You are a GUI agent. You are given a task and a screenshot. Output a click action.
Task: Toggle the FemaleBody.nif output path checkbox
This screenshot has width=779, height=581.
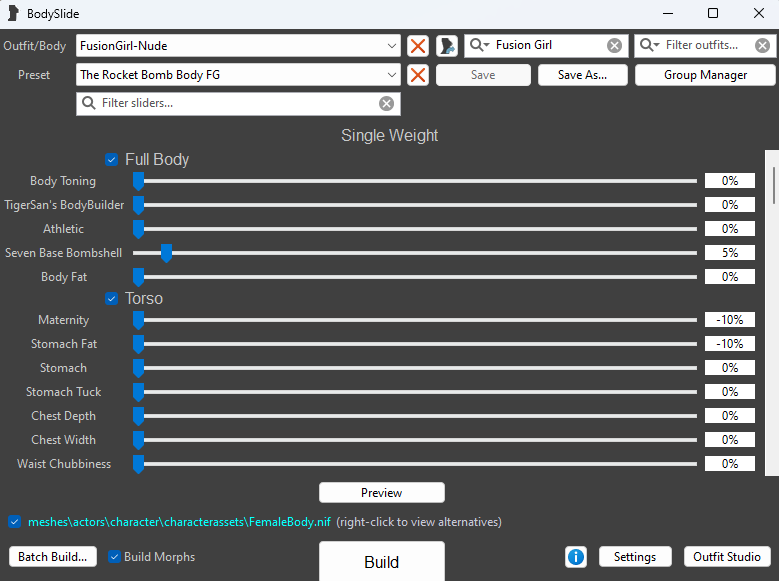click(x=14, y=522)
